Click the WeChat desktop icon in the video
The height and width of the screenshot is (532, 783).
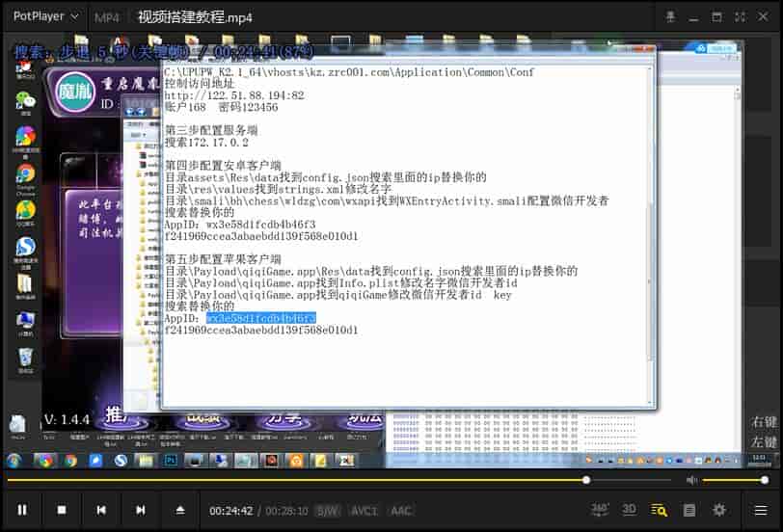pyautogui.click(x=25, y=103)
